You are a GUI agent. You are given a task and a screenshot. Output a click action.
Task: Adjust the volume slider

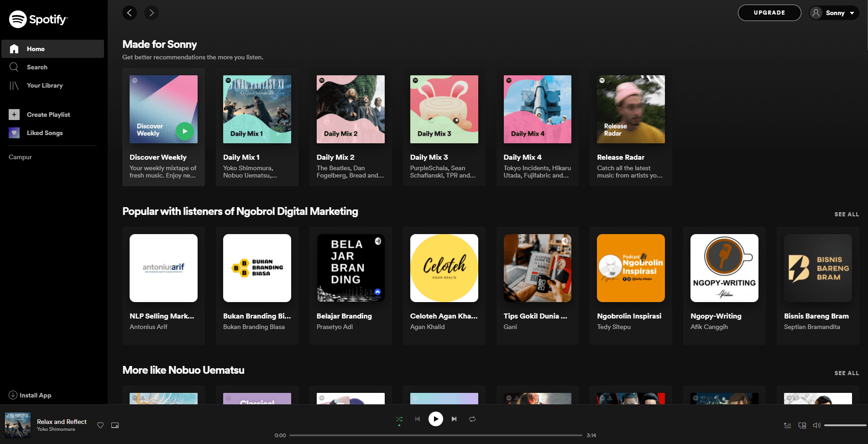tap(845, 425)
